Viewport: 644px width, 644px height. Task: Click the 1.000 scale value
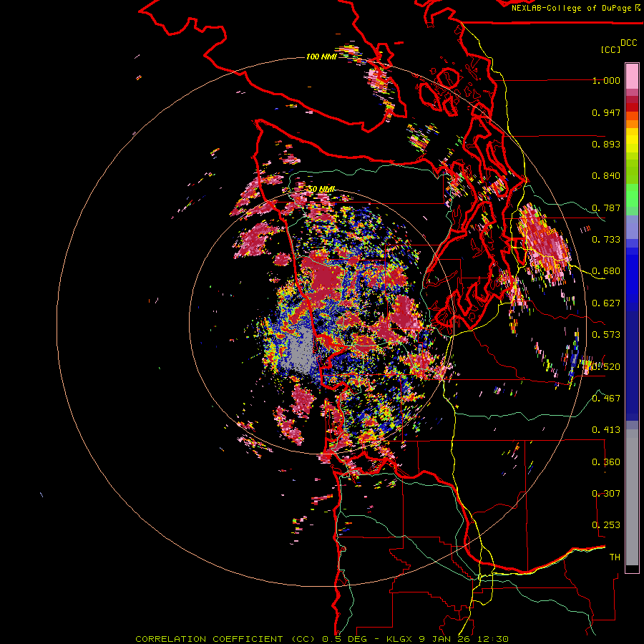click(606, 80)
